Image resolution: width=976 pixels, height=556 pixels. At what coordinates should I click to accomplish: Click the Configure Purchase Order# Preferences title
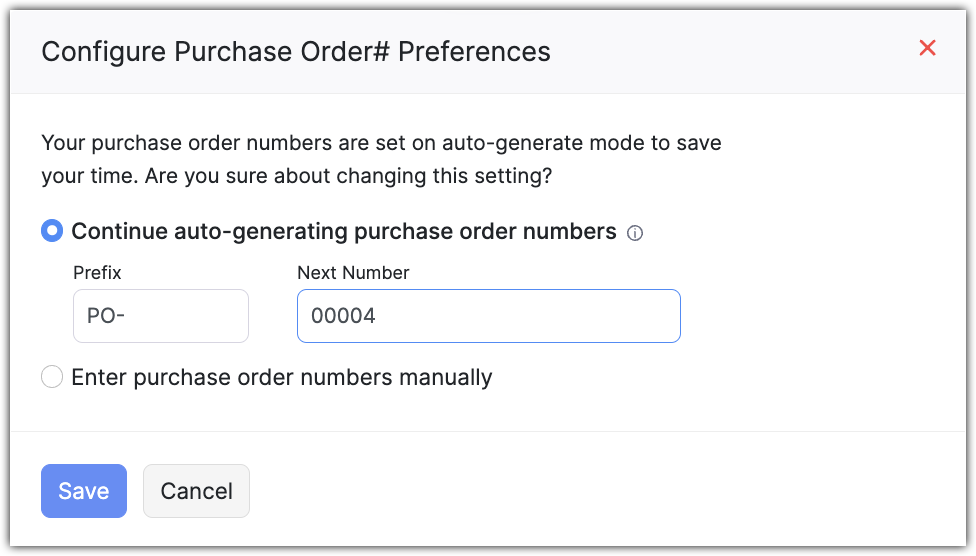[x=295, y=51]
